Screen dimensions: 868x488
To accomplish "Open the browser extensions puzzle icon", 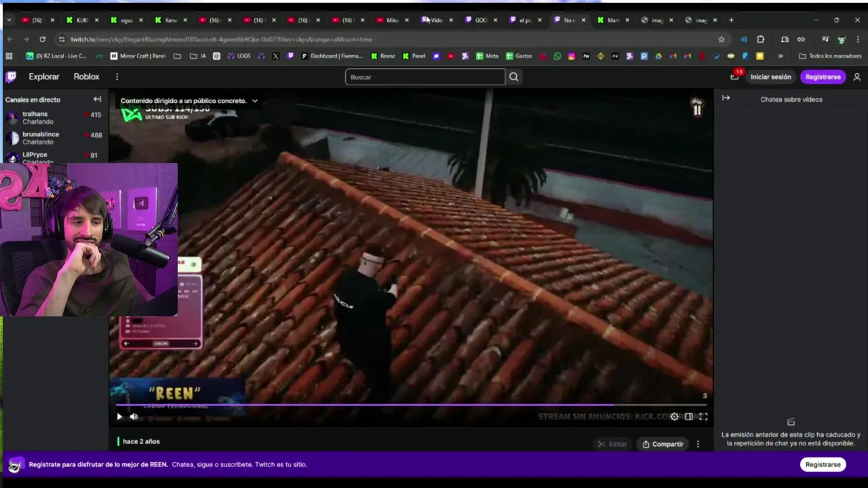I will click(760, 39).
